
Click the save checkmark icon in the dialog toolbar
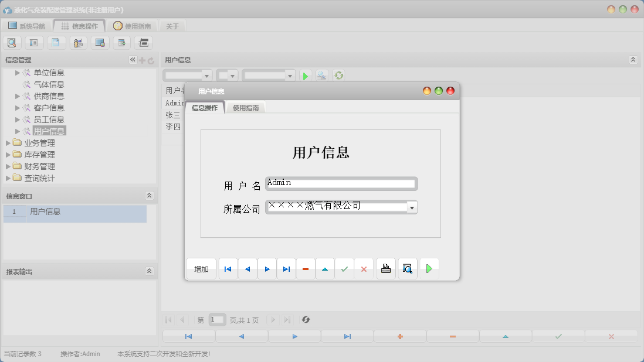[x=344, y=268]
